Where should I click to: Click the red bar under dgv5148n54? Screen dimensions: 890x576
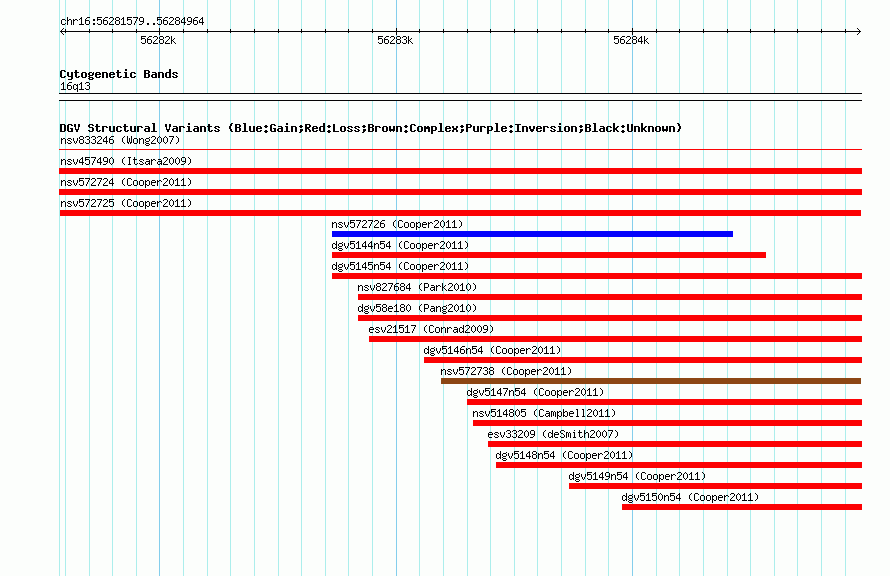coord(679,465)
